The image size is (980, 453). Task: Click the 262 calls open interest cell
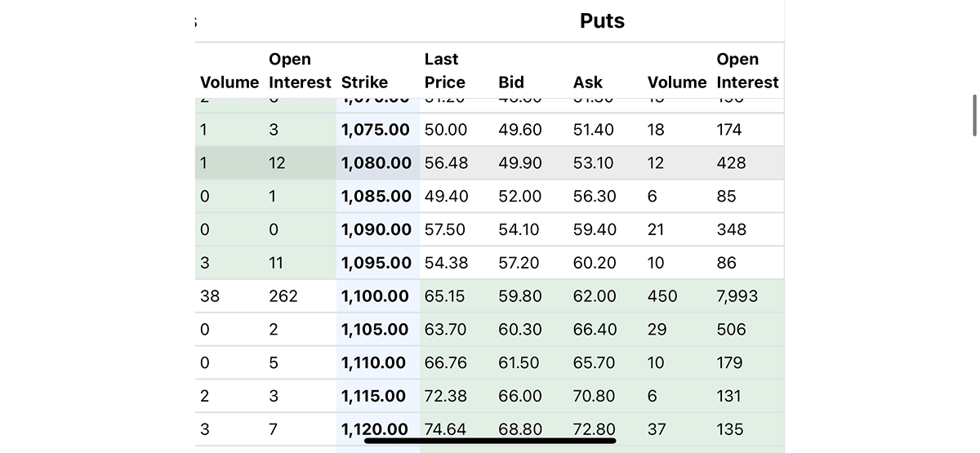[x=283, y=296]
